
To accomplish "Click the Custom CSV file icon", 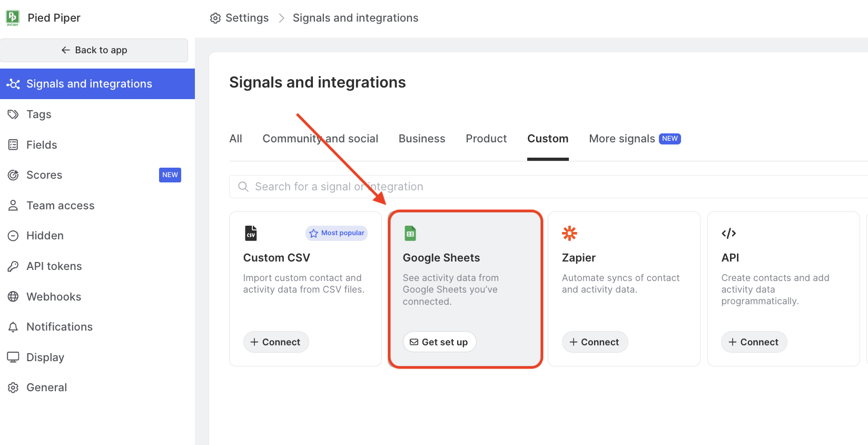I will pyautogui.click(x=251, y=233).
